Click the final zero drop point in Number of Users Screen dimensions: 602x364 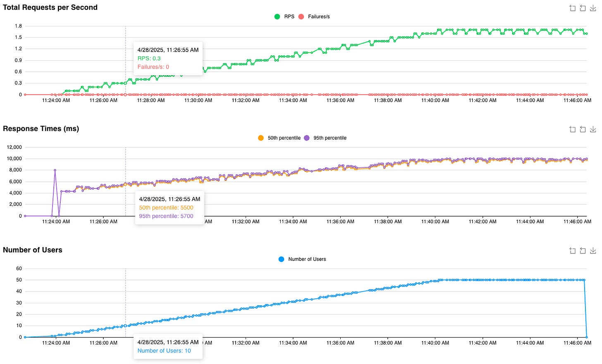pyautogui.click(x=587, y=337)
